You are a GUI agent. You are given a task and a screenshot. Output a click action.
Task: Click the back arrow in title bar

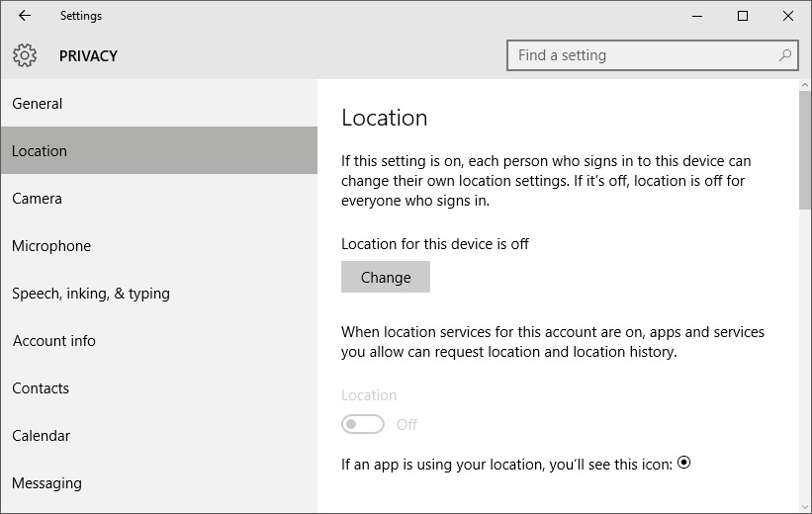[25, 16]
